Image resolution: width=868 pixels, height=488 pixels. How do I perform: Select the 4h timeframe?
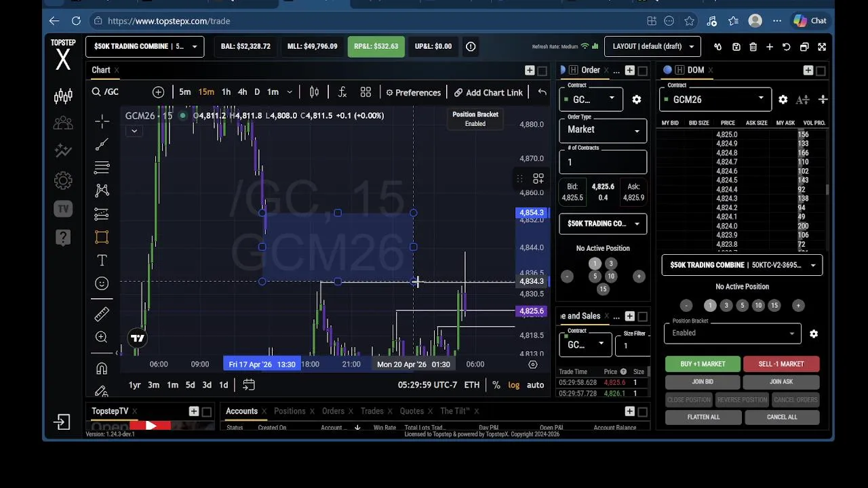pyautogui.click(x=242, y=92)
